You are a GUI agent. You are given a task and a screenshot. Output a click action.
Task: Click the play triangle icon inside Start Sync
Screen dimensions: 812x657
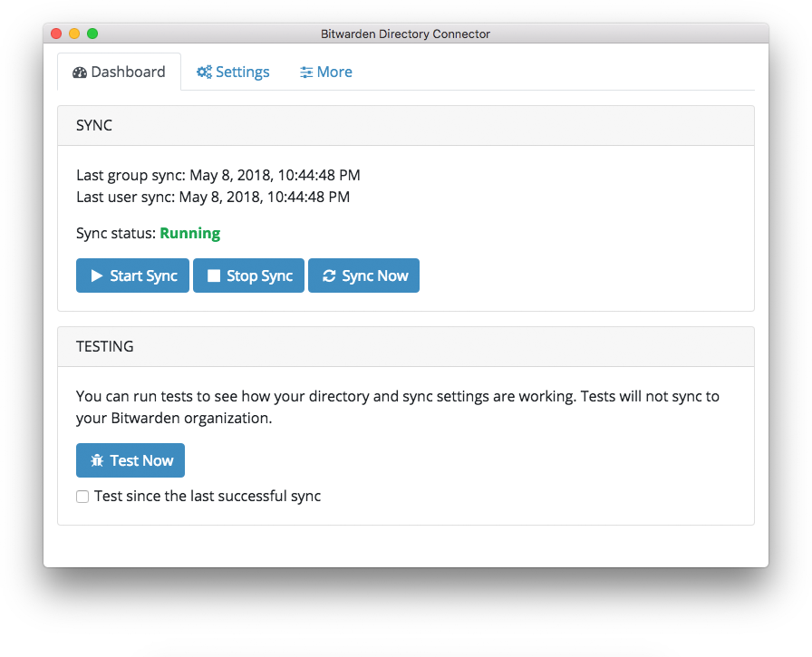[98, 275]
